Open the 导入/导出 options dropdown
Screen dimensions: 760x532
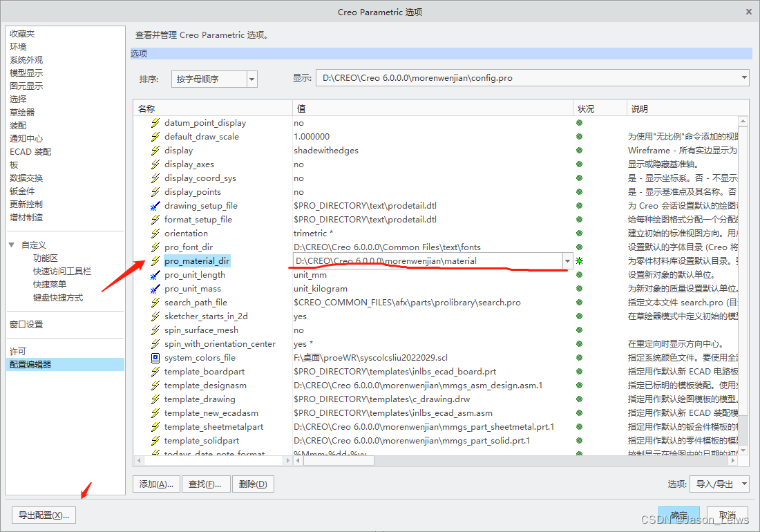[x=719, y=484]
